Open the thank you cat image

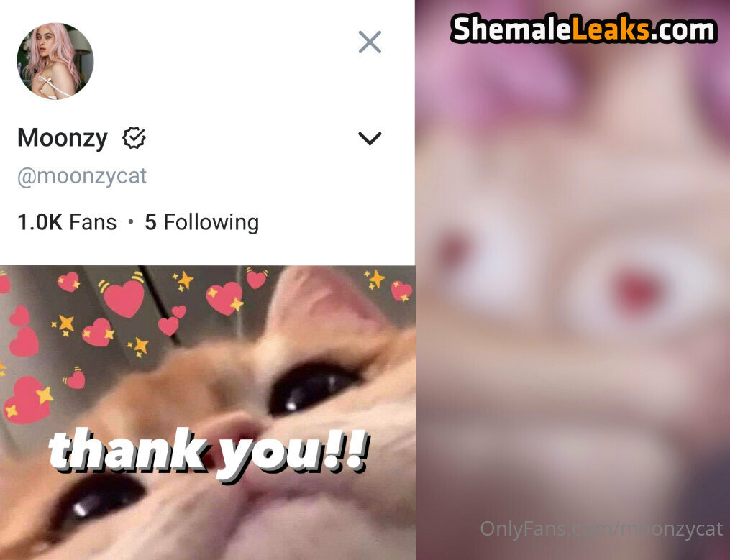coord(208,413)
